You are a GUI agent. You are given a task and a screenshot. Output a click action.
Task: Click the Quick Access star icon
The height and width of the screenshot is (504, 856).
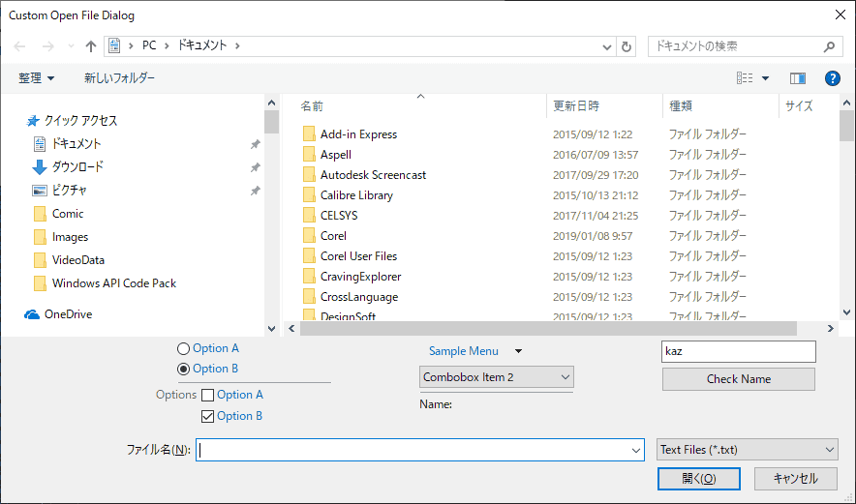(x=33, y=121)
